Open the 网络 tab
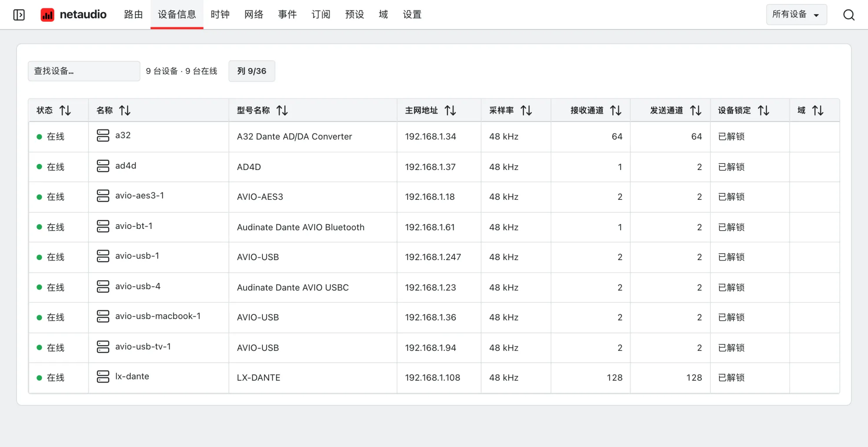 [x=254, y=15]
